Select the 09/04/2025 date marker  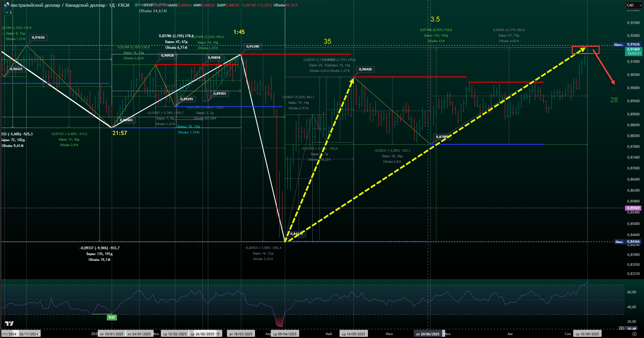[x=285, y=334]
